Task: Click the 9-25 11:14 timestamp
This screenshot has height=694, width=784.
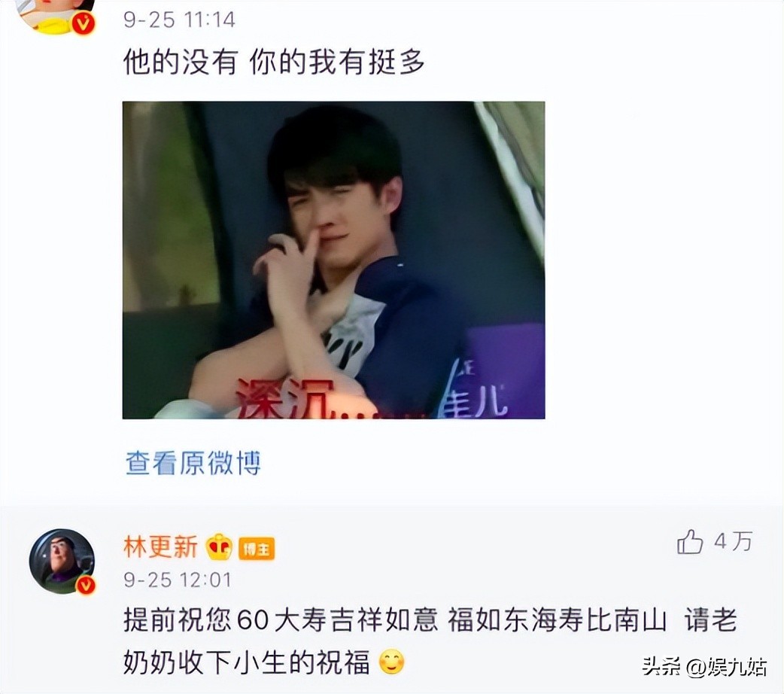Action: click(179, 20)
